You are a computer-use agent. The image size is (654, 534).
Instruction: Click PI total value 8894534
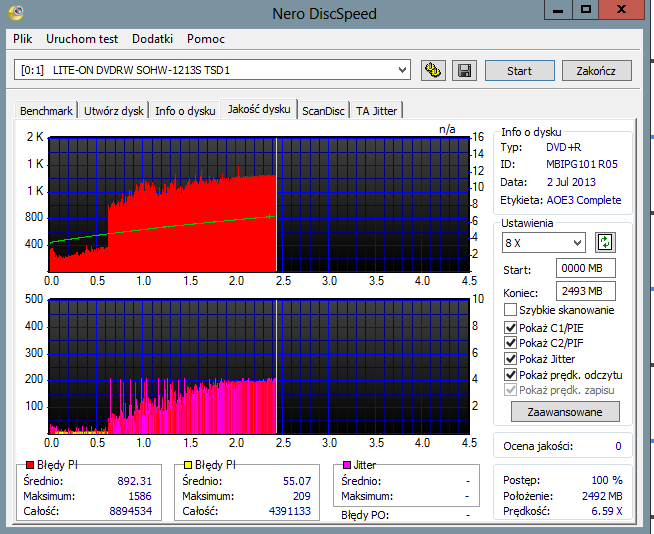point(131,511)
